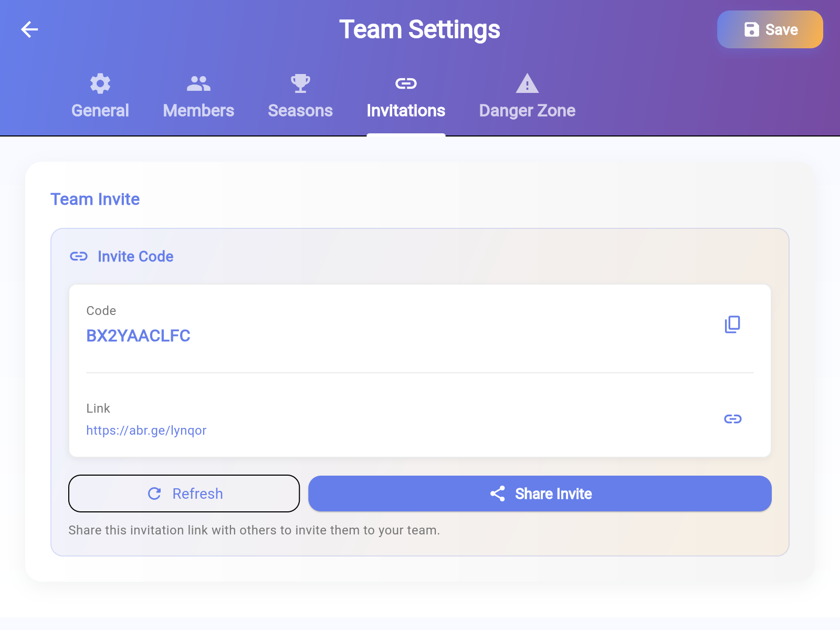Open the https://abr.ge/lynqor invite link
Screen dimensions: 840x630
point(147,430)
